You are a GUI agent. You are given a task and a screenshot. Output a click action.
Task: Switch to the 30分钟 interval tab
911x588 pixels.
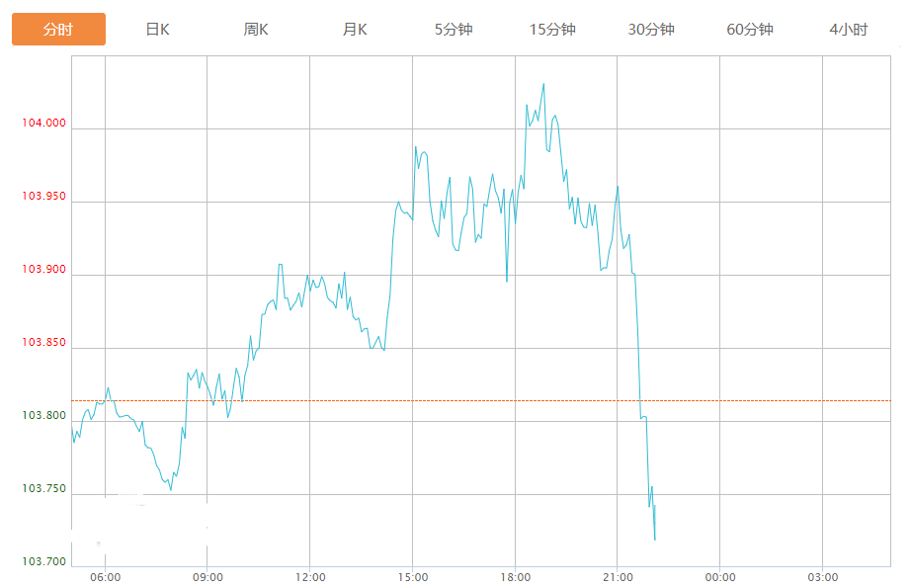(x=651, y=30)
